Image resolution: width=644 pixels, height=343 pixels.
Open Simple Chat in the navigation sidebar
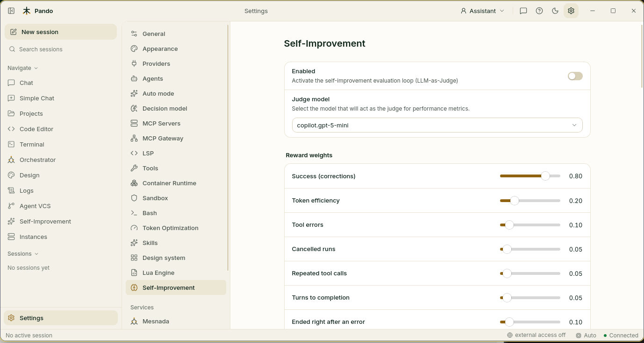(x=61, y=98)
